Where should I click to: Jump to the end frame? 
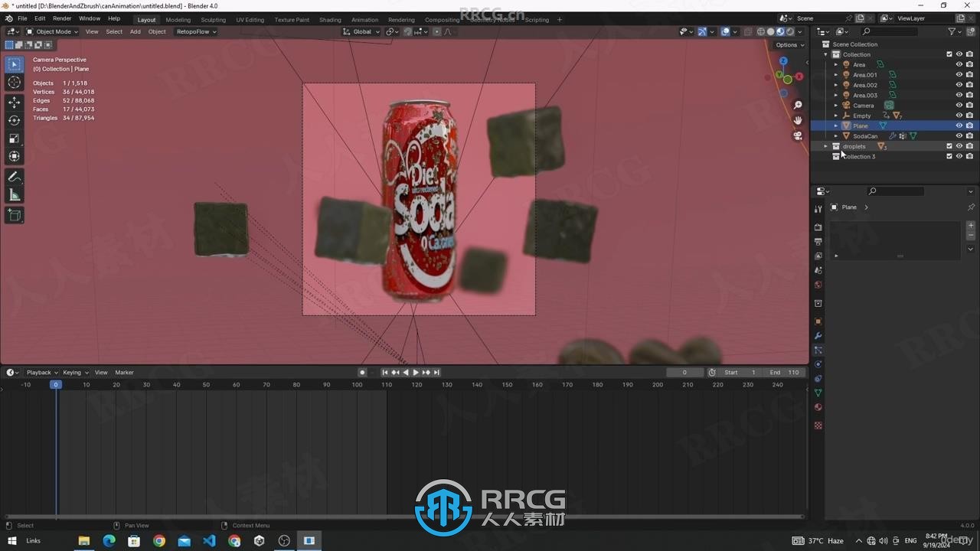(x=436, y=373)
